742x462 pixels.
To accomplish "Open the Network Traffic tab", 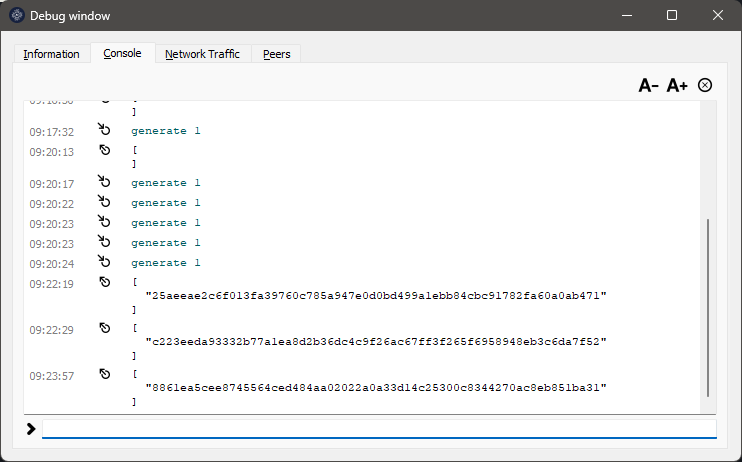I will pyautogui.click(x=202, y=54).
